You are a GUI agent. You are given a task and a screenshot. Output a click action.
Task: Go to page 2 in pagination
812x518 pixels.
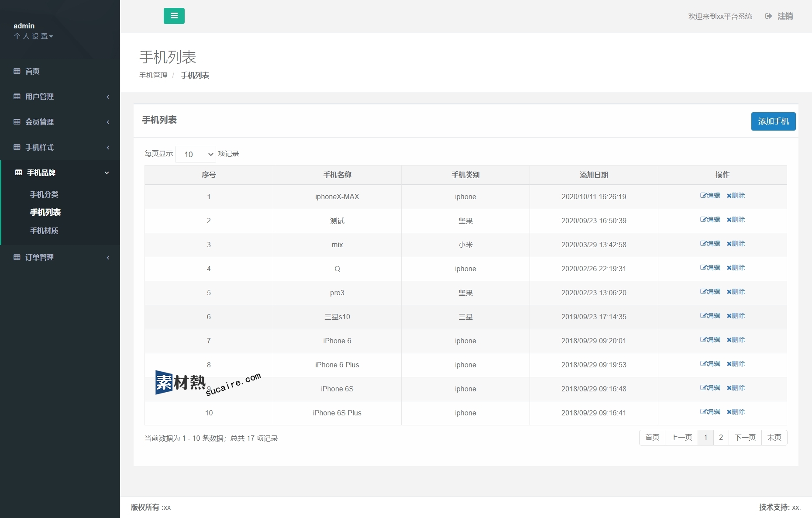pos(721,438)
